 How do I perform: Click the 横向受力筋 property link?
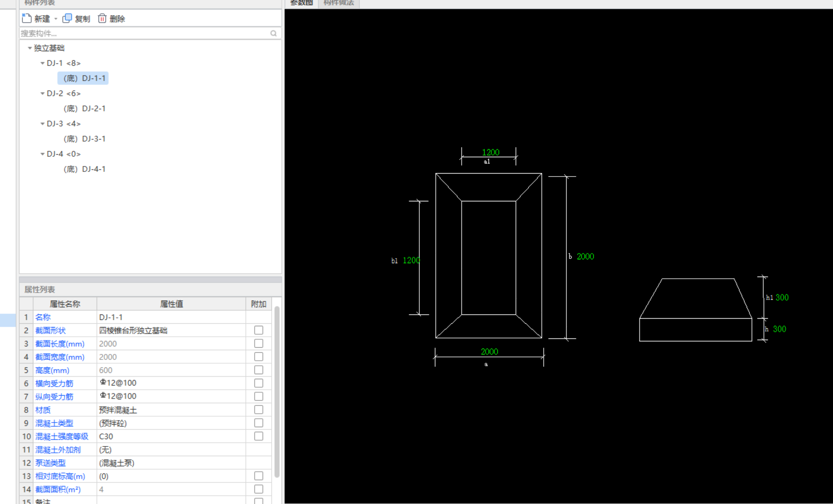pyautogui.click(x=54, y=383)
